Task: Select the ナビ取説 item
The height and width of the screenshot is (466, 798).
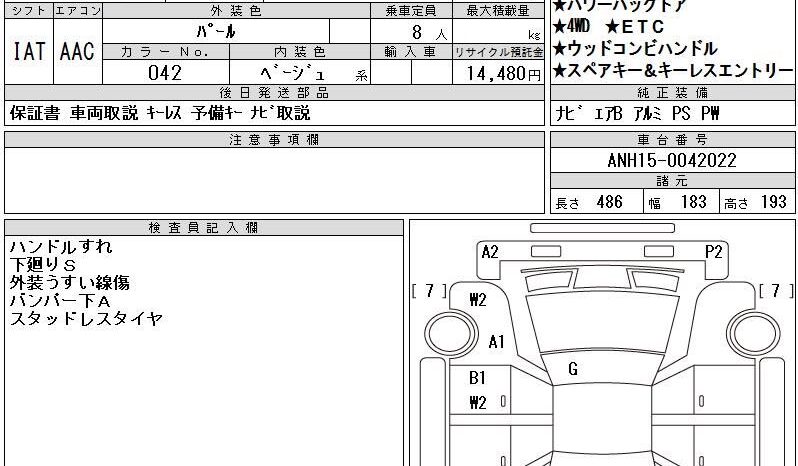Action: (280, 113)
